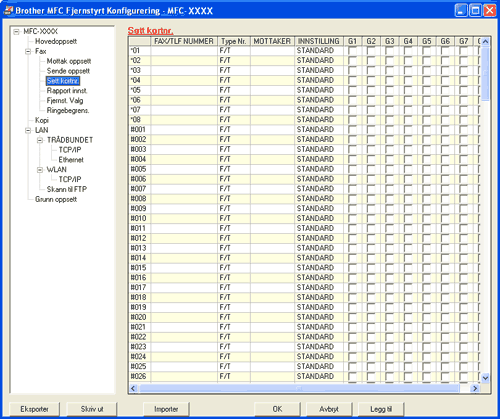Click the scroll-right arrow below the table
This screenshot has width=500, height=419.
pos(475,388)
